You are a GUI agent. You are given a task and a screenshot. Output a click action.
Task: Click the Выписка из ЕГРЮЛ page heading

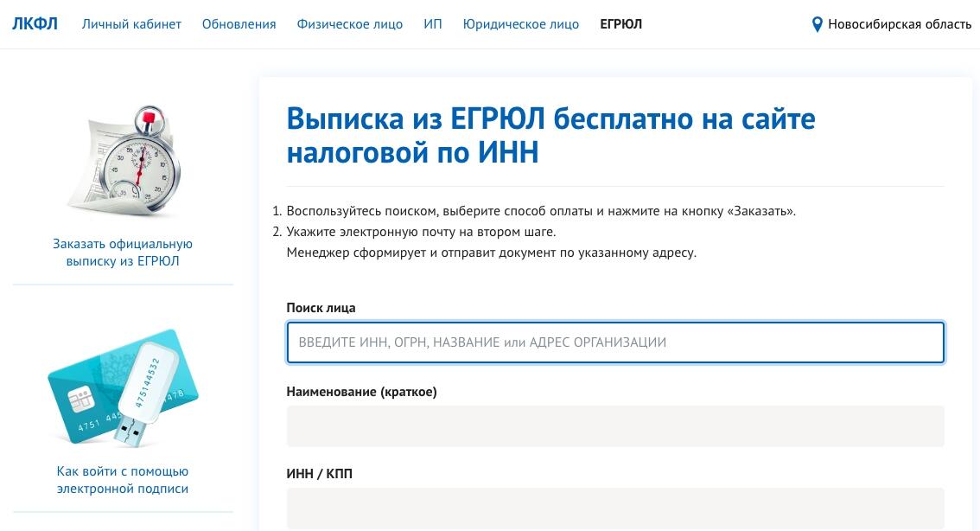(x=550, y=135)
